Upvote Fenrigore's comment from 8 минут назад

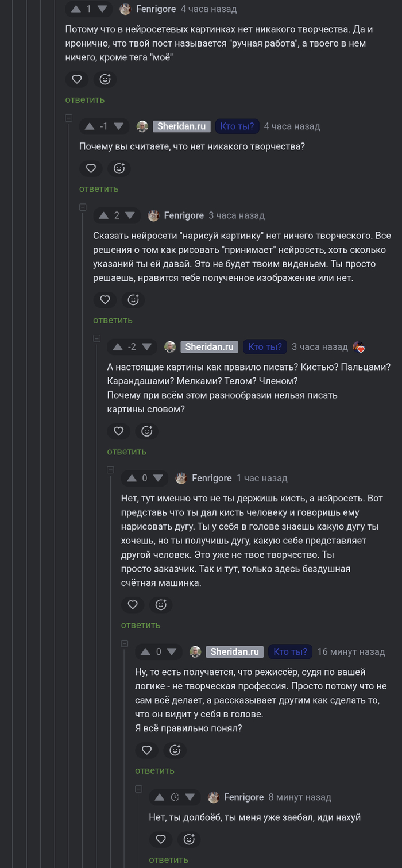tap(160, 797)
